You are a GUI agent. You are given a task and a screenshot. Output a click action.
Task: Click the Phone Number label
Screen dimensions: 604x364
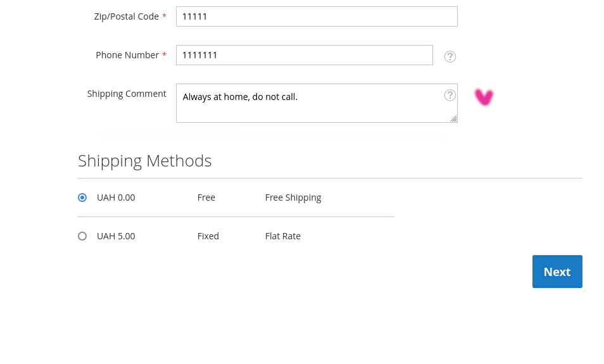point(127,55)
